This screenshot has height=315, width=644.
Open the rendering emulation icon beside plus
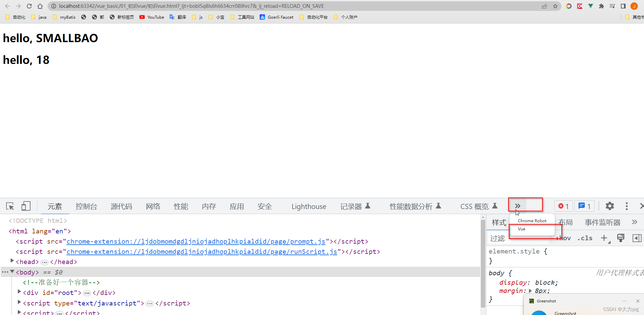621,238
